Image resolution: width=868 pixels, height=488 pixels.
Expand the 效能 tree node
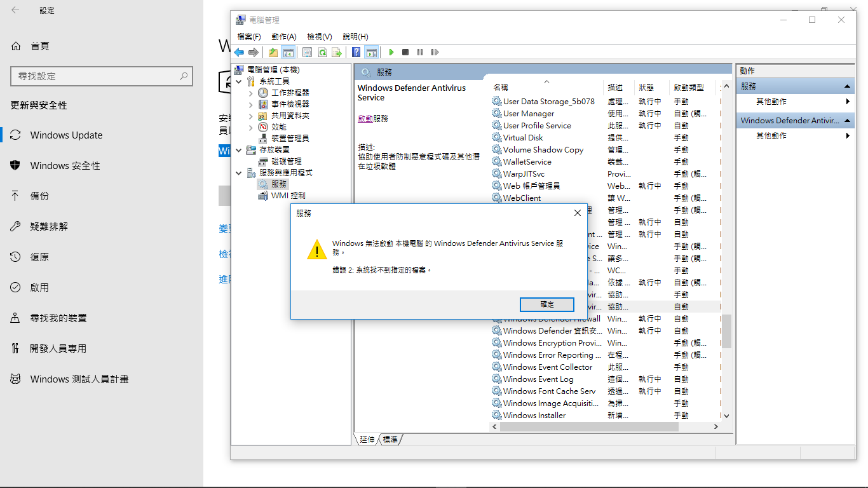tap(251, 127)
